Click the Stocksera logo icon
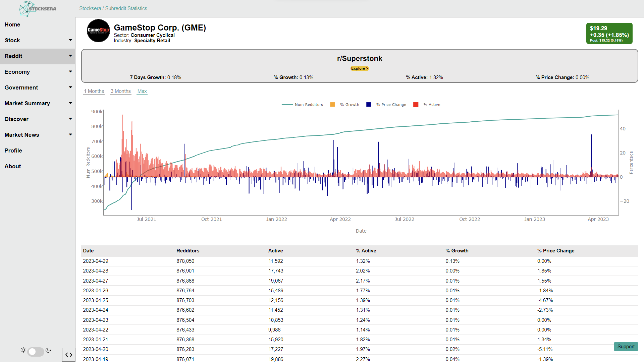 [x=27, y=8]
